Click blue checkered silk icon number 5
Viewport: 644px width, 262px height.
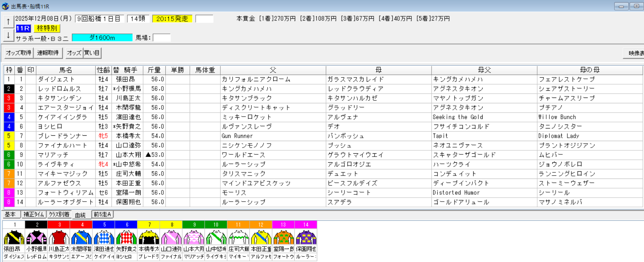coord(104,238)
